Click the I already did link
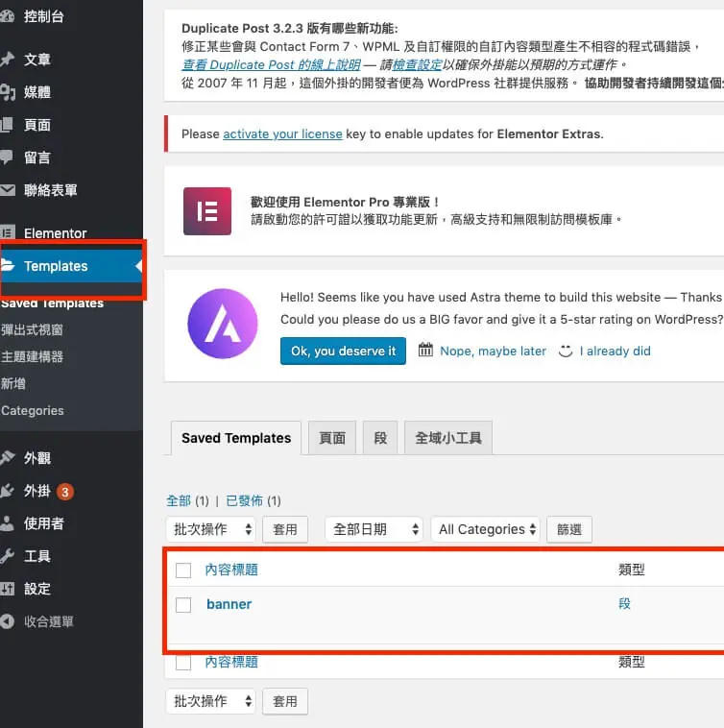The width and height of the screenshot is (724, 728). click(x=615, y=351)
